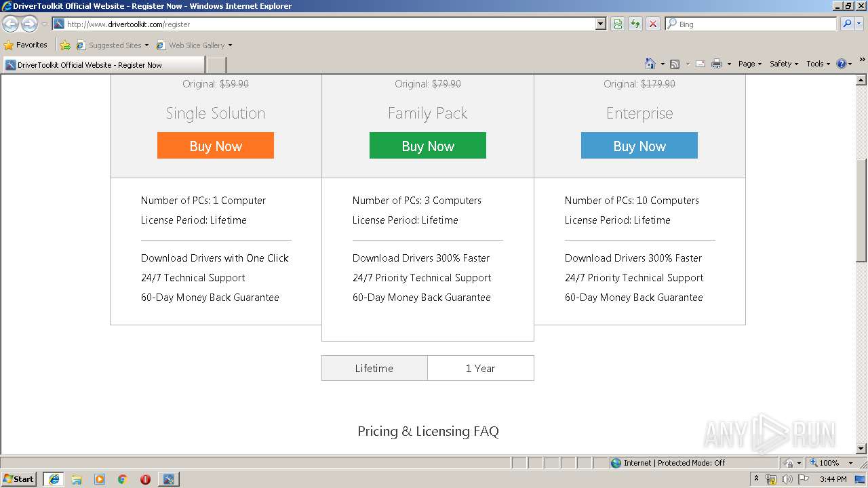Image resolution: width=868 pixels, height=488 pixels.
Task: Open the recent pages dropdown arrow
Action: 44,24
